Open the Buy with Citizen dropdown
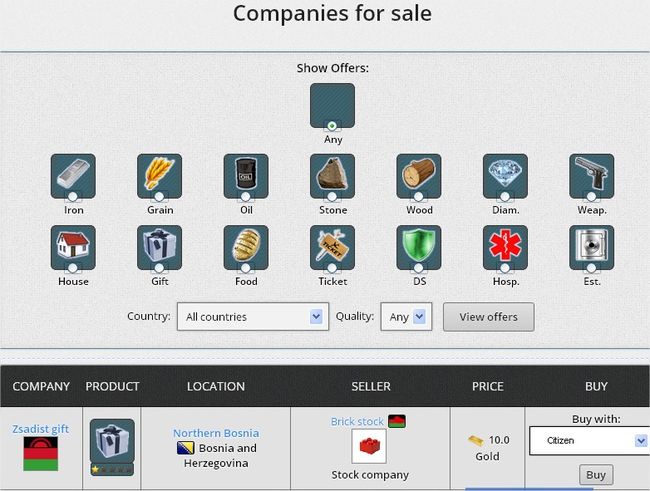This screenshot has height=491, width=650. point(589,440)
